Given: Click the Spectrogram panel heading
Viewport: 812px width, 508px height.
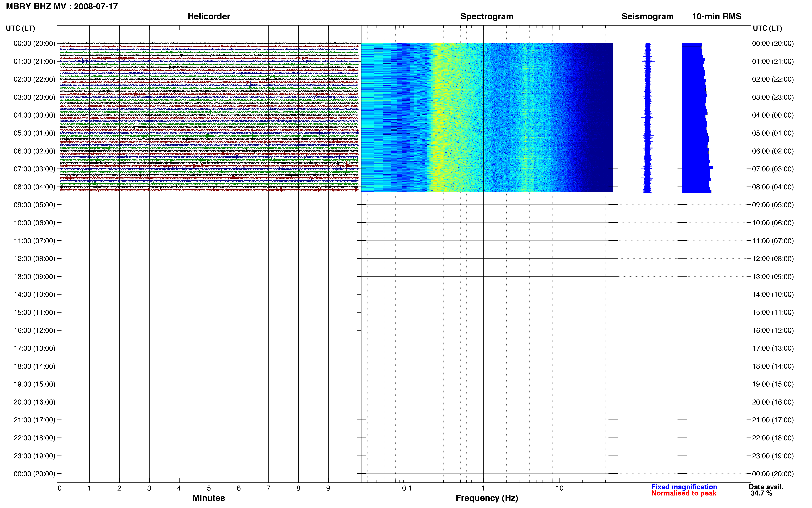Looking at the screenshot, I should click(487, 16).
